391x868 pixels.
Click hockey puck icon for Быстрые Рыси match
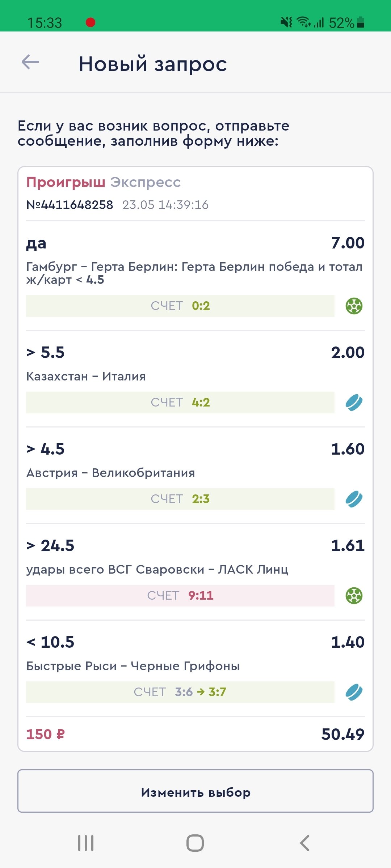[x=354, y=692]
